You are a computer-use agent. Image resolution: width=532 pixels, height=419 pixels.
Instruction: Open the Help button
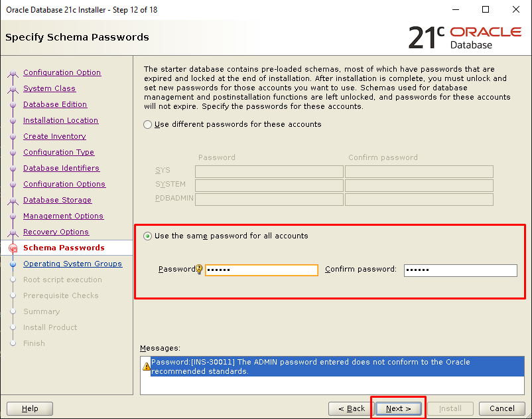coord(30,408)
